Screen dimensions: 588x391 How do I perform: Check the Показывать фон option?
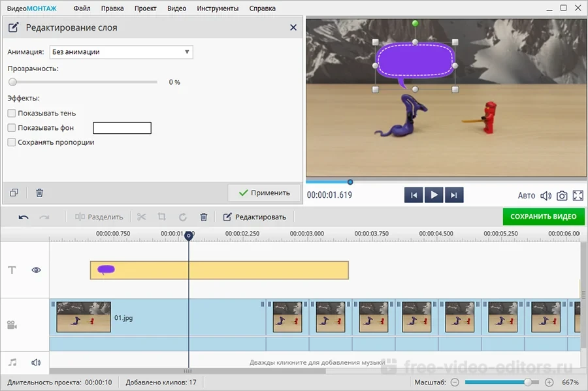click(12, 128)
